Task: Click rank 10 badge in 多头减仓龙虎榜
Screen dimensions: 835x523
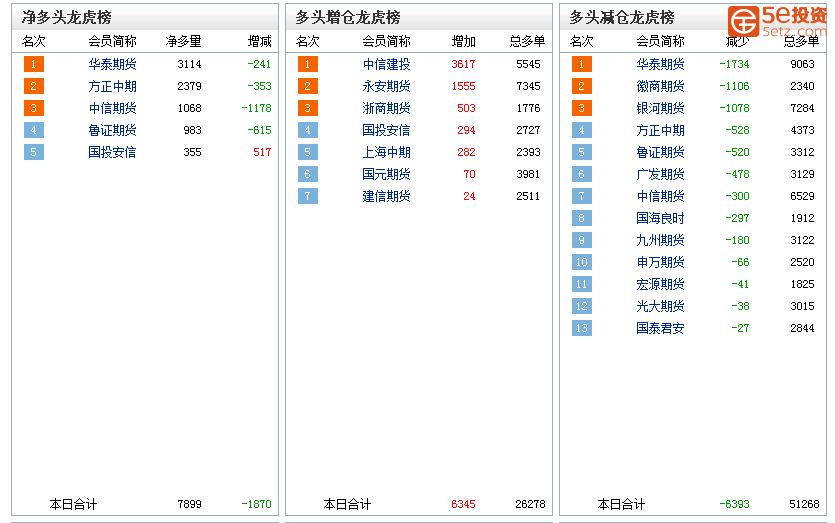Action: (582, 262)
